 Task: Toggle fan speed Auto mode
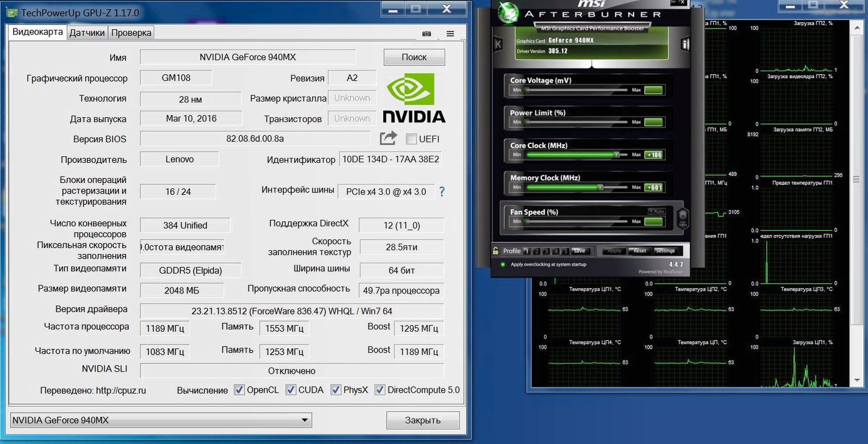(x=656, y=211)
